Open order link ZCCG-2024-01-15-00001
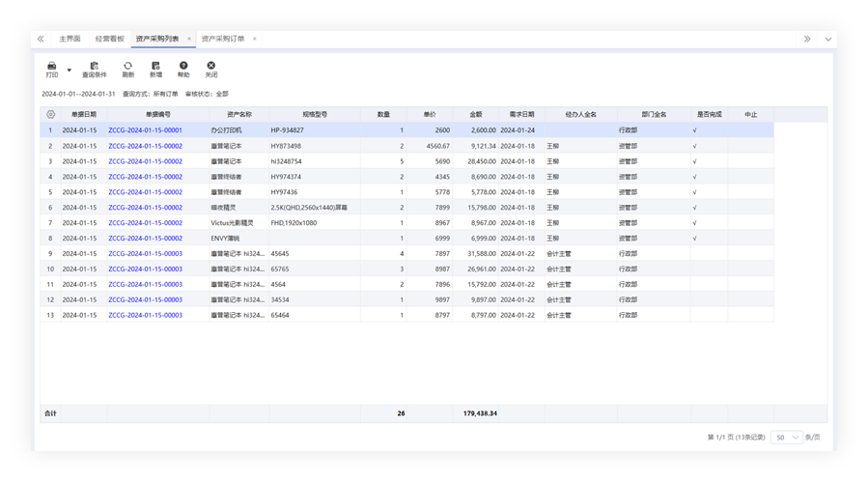This screenshot has height=482, width=868. tap(145, 129)
